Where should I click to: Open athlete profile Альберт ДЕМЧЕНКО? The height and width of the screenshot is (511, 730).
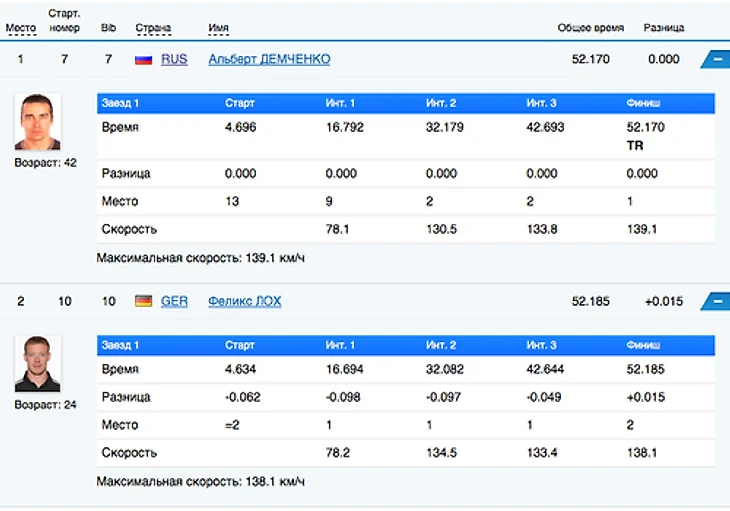tap(269, 60)
